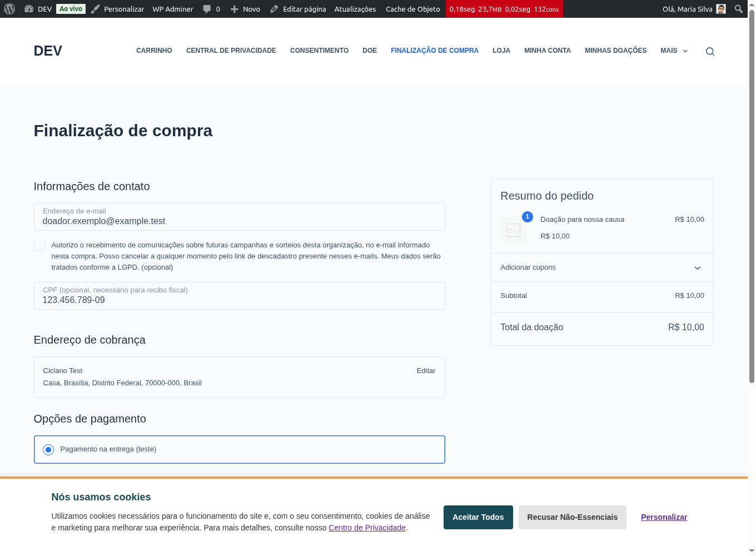Click the DEV site title logo
The image size is (756, 556).
pos(48,51)
